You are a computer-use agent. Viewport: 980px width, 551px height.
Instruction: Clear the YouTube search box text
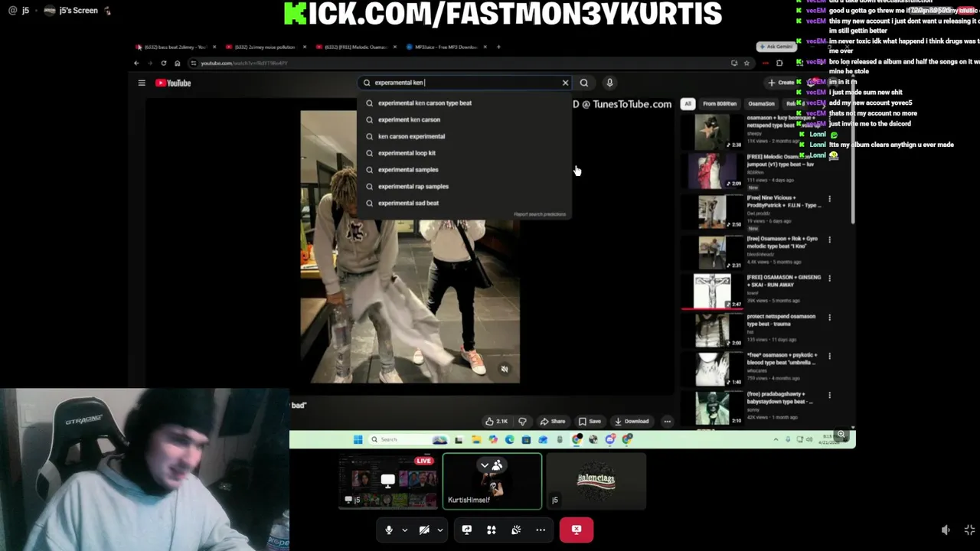(x=565, y=83)
